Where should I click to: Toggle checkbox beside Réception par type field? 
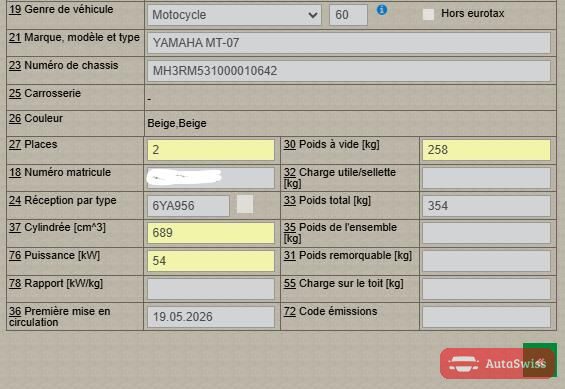coord(245,204)
